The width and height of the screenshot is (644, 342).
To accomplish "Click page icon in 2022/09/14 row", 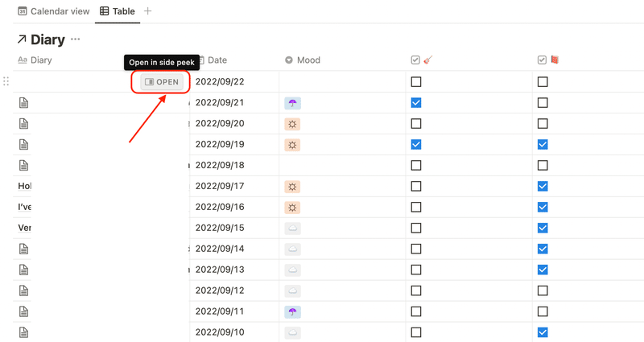I will [24, 249].
